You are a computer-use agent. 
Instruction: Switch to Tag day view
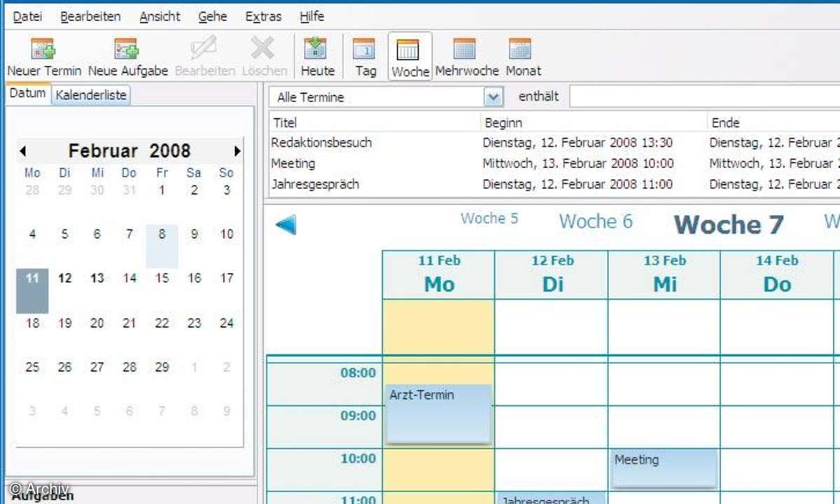[365, 57]
